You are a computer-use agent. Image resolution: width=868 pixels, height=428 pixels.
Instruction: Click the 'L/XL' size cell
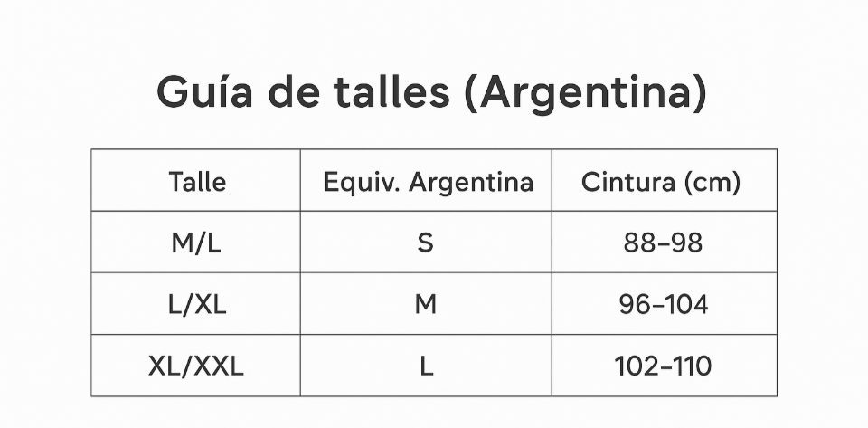pyautogui.click(x=197, y=304)
